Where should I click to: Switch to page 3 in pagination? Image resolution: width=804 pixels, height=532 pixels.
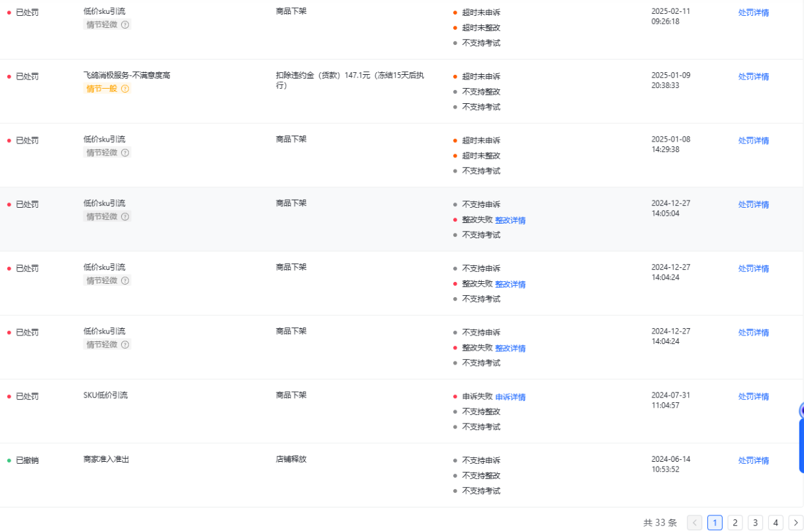coord(755,523)
